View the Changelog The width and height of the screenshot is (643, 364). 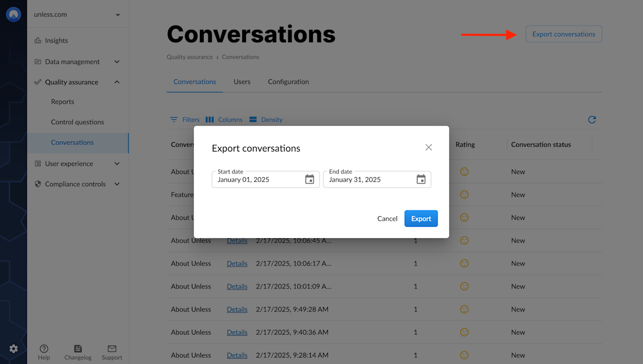click(x=78, y=349)
